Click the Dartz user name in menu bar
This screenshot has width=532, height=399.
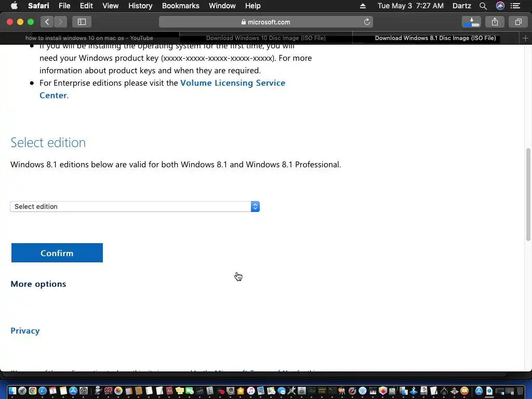[462, 6]
